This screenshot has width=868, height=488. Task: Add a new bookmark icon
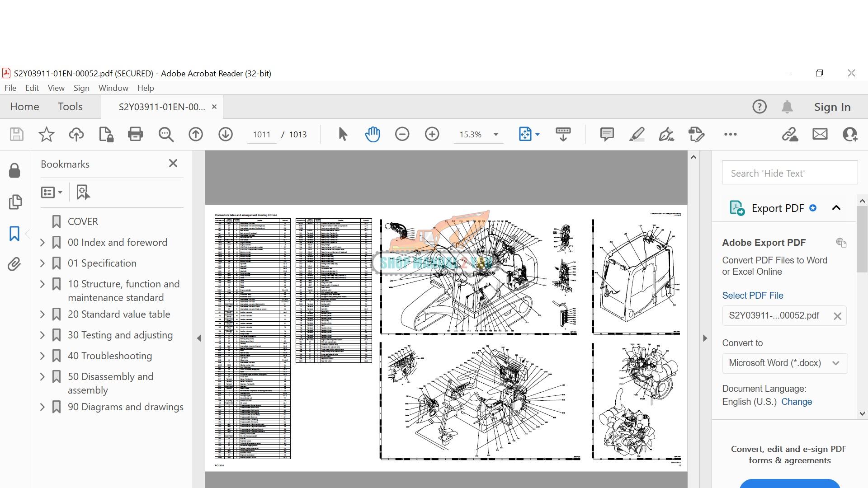pos(83,192)
